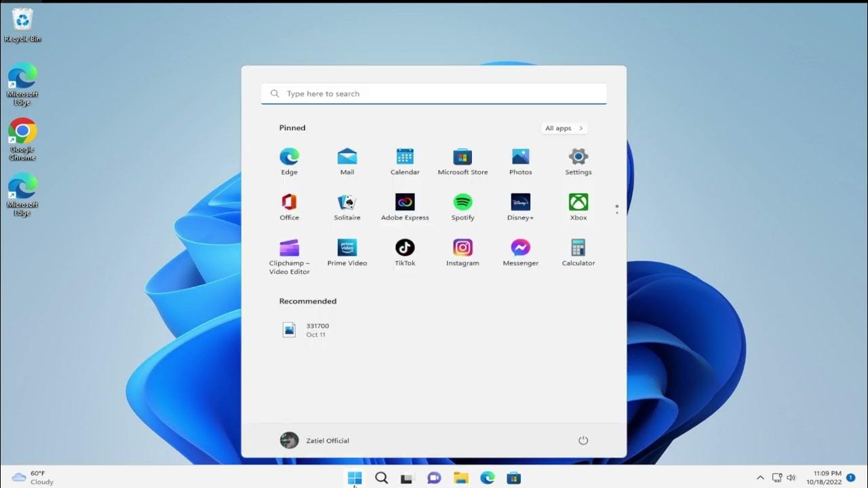
Task: Select the Google Chrome desktop shortcut
Action: click(22, 140)
